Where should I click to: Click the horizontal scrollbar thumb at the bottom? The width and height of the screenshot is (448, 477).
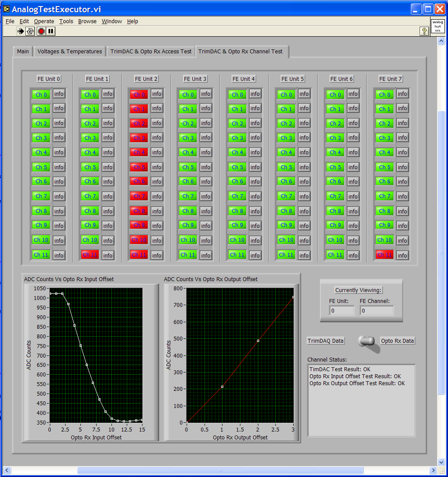tap(219, 470)
